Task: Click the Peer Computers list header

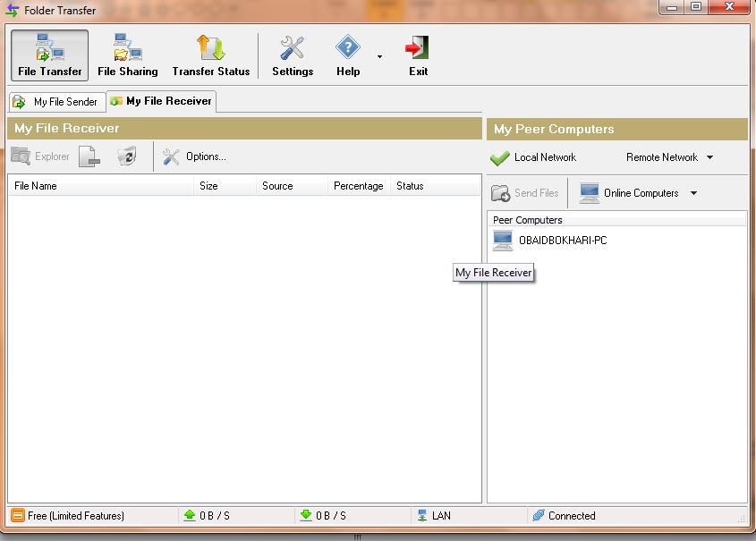Action: 616,220
